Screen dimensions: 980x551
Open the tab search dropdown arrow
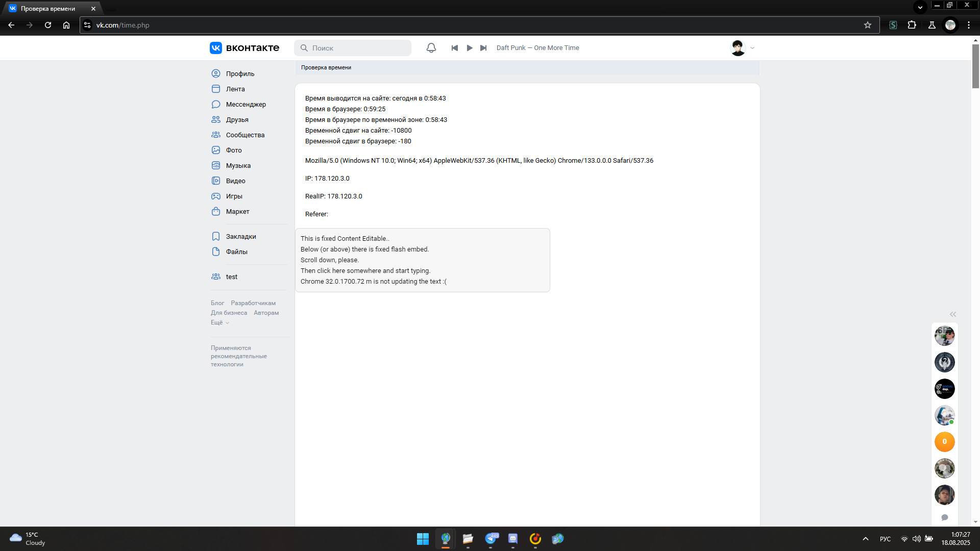tap(920, 8)
